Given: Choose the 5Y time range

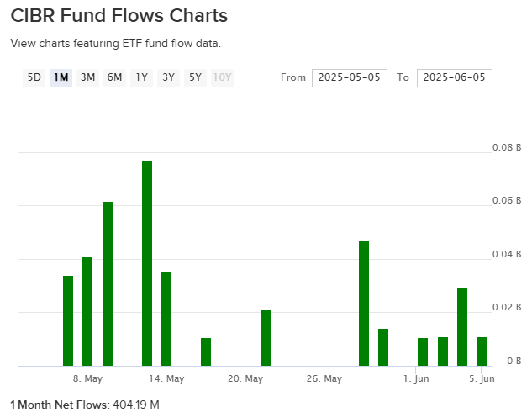Looking at the screenshot, I should 195,77.
